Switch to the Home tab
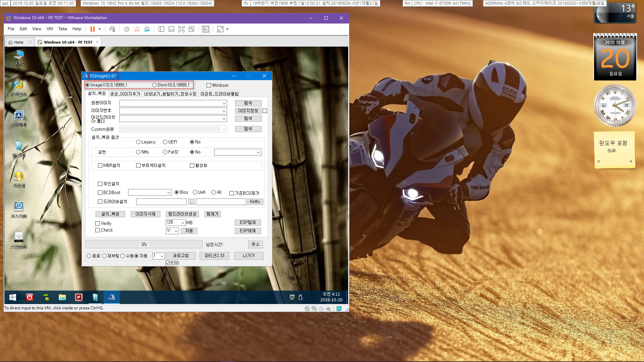The height and width of the screenshot is (362, 644). (x=18, y=42)
